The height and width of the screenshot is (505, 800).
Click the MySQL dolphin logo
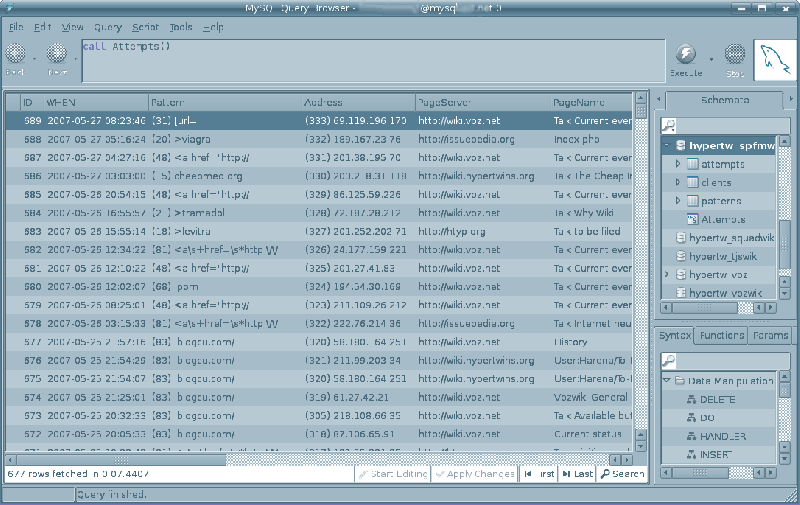point(774,60)
